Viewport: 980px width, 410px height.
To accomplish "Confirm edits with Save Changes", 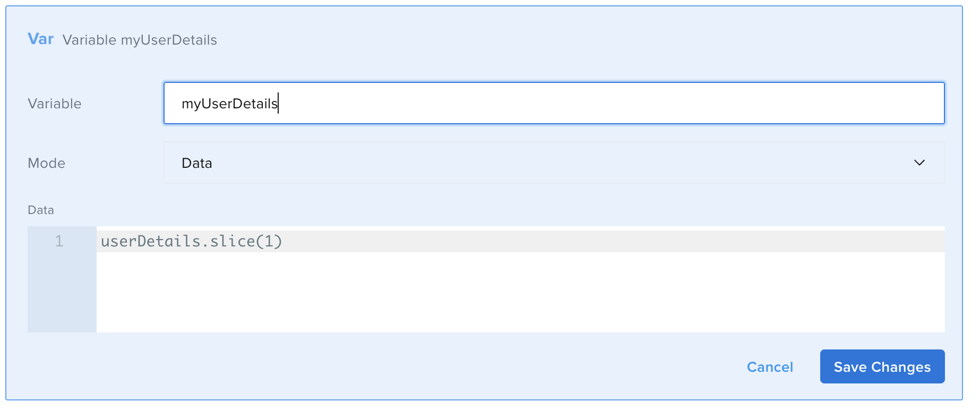I will (x=882, y=366).
